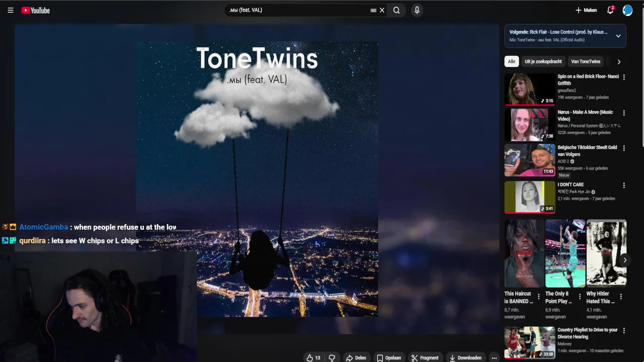The height and width of the screenshot is (362, 644).
Task: Open more actions ellipsis below video
Action: pos(495,358)
